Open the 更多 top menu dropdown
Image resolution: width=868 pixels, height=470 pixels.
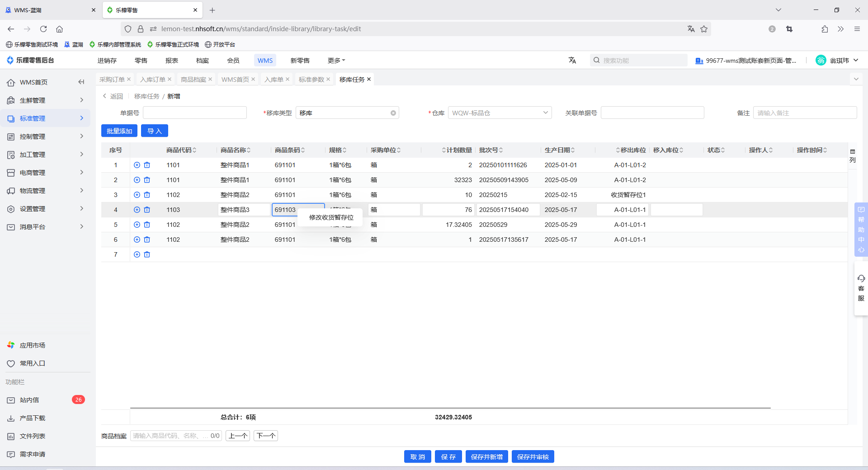(336, 61)
